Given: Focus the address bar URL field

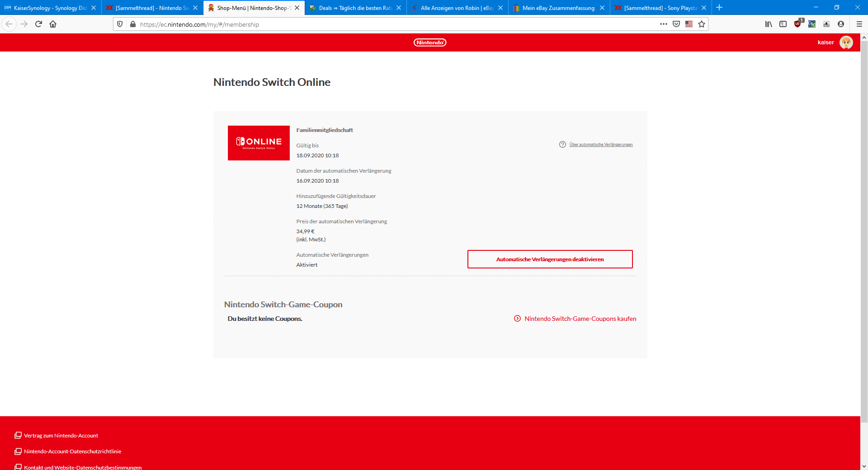Looking at the screenshot, I should [398, 24].
